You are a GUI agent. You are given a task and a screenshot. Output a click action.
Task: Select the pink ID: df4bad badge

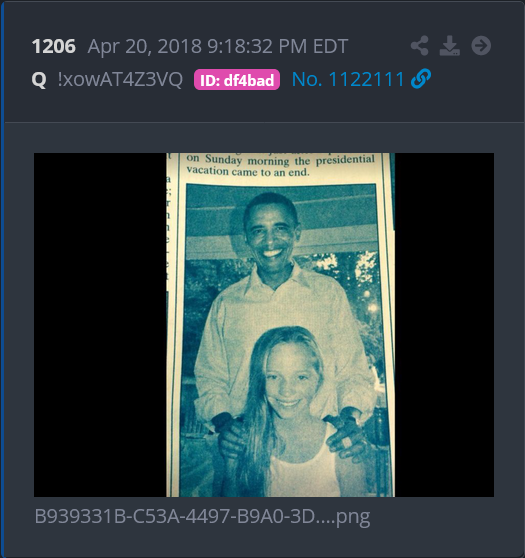(237, 80)
